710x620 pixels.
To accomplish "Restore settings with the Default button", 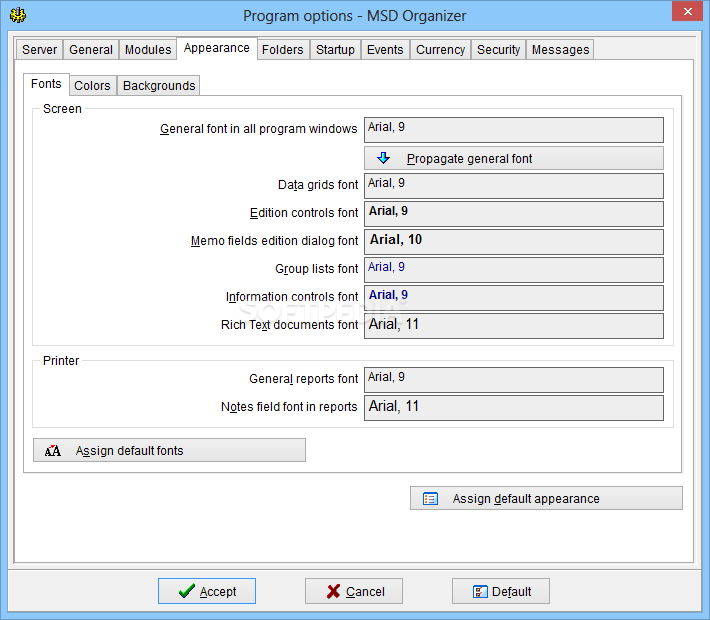I will click(501, 591).
